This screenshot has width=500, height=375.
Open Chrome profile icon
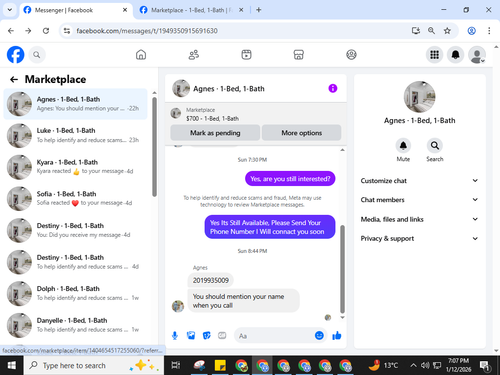pyautogui.click(x=471, y=31)
